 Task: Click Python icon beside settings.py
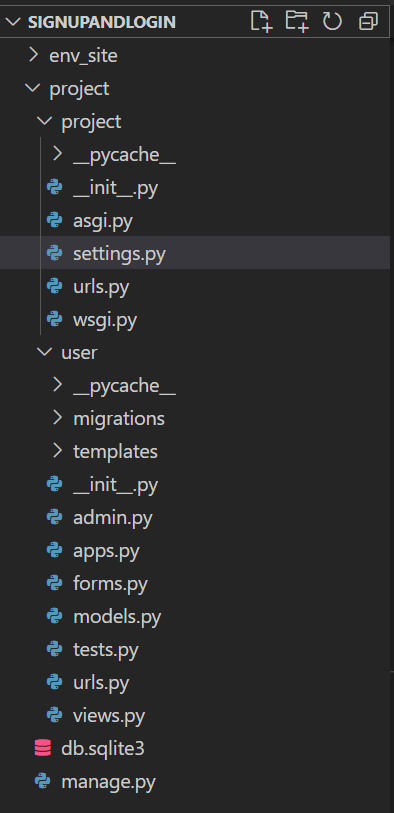54,253
